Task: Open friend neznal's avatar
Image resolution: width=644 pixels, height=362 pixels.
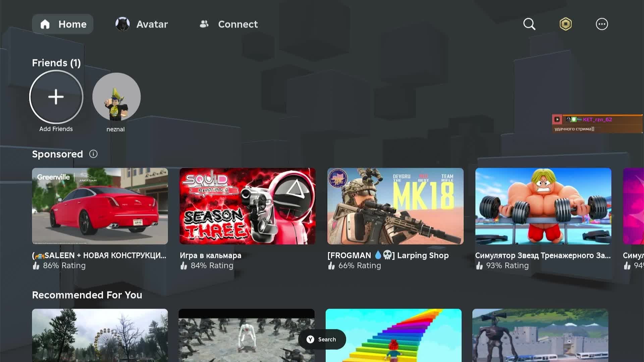Action: point(116,97)
